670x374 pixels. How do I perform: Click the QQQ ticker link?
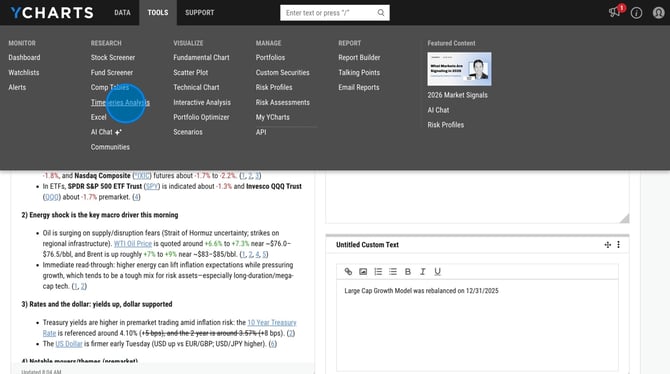pos(51,197)
